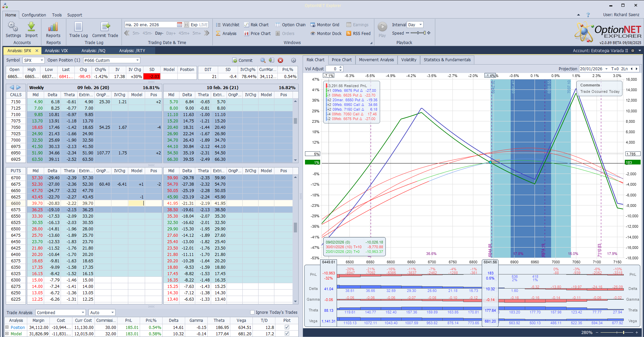Open the Monitor Grid window
Screen dimensions: 644x337
(325, 25)
